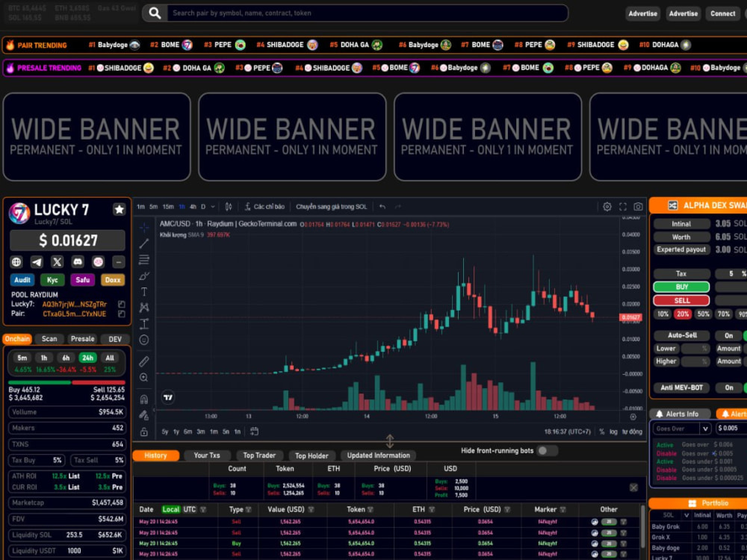Open the Portfolio SOL dropdown
The height and width of the screenshot is (560, 747).
point(686,515)
